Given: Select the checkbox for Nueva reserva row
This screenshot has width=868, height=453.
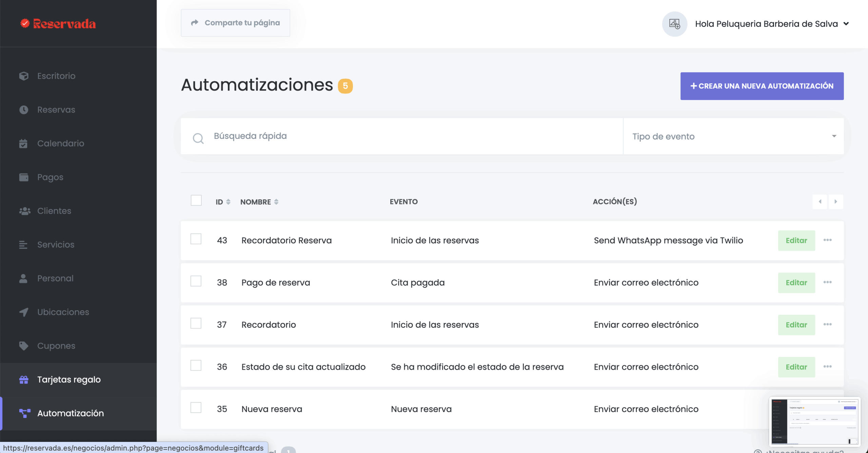Looking at the screenshot, I should (196, 408).
